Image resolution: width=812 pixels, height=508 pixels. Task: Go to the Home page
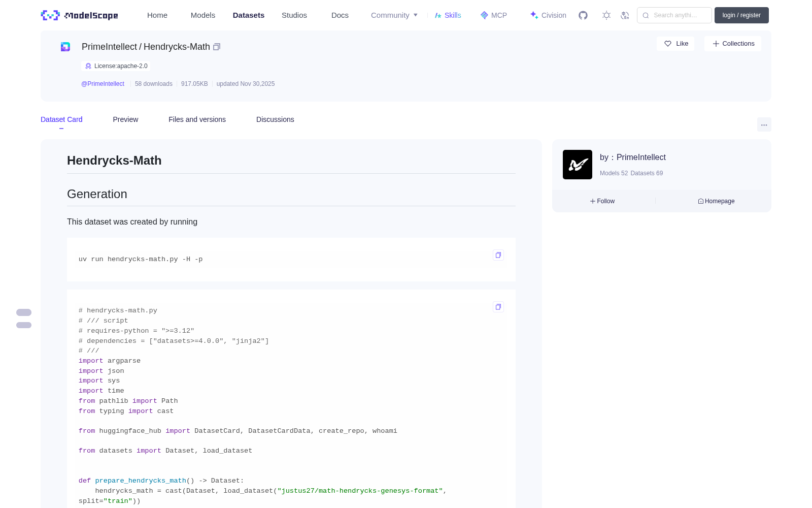157,15
